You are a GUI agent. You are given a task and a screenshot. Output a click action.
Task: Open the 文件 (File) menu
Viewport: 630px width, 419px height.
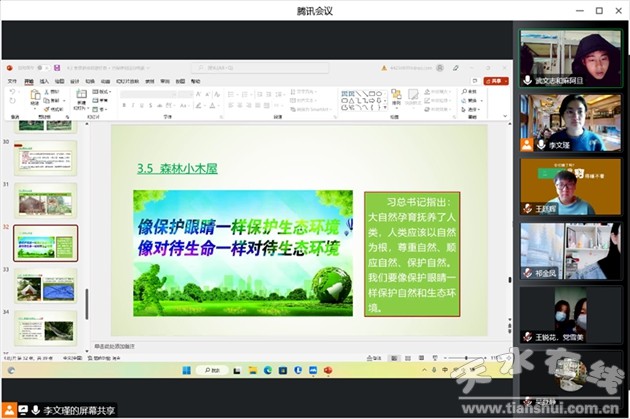[12, 80]
